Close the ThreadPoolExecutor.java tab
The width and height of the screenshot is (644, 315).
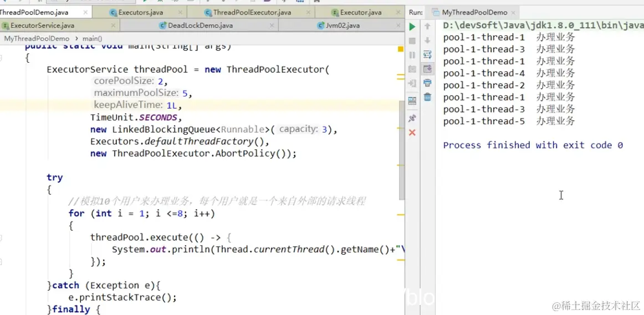pos(309,12)
